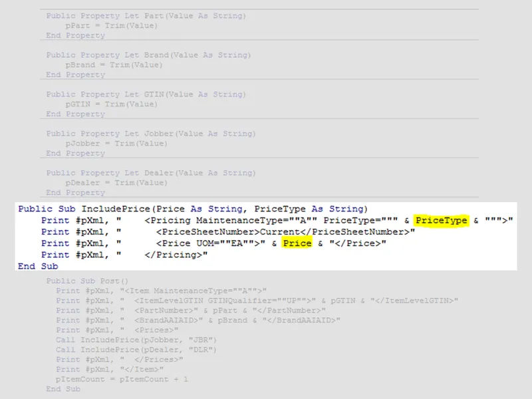Click the pGTIN = Trim(Value) line
Image resolution: width=532 pixels, height=399 pixels.
point(112,104)
